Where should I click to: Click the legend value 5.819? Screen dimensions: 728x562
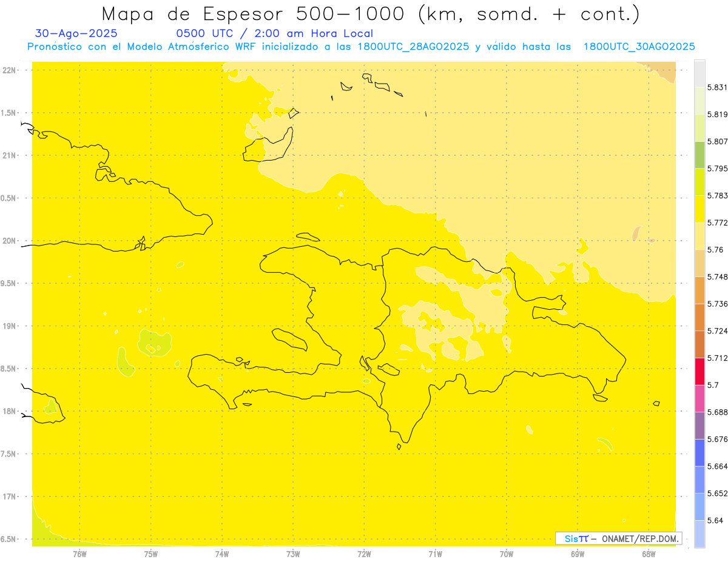[x=717, y=114]
